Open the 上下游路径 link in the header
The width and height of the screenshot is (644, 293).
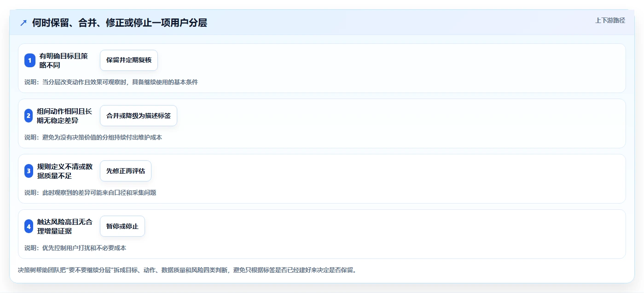pos(610,20)
